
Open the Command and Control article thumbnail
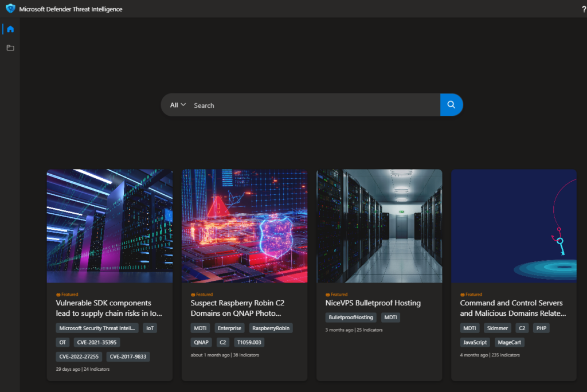514,226
